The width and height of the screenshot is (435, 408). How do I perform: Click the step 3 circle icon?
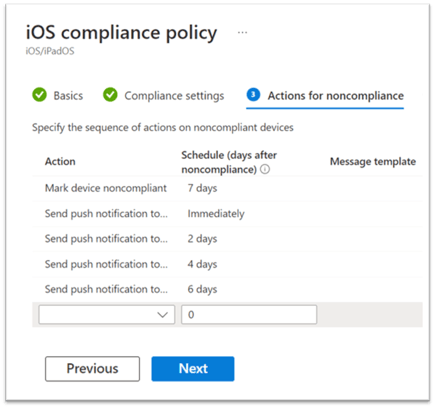pyautogui.click(x=253, y=95)
